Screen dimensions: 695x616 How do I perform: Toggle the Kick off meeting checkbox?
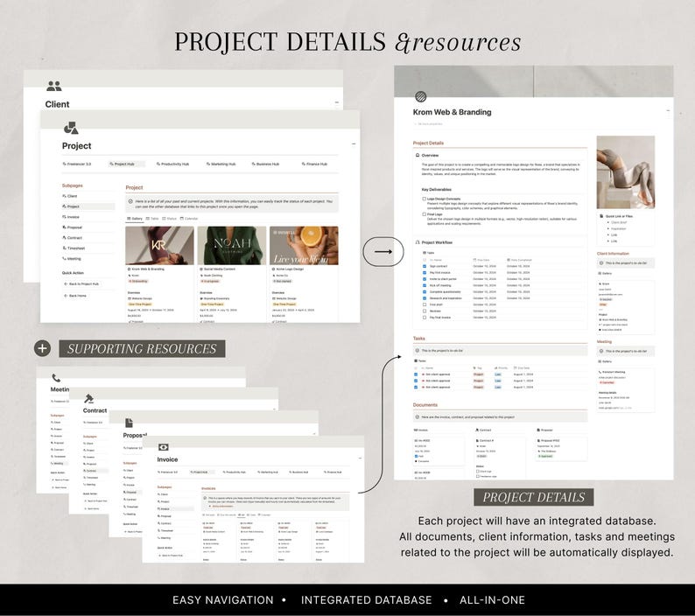tap(425, 285)
